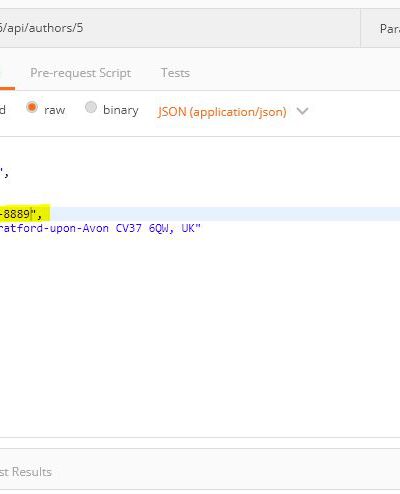400x494 pixels.
Task: Click the orange underline of the active Body tab
Action: tap(7, 88)
